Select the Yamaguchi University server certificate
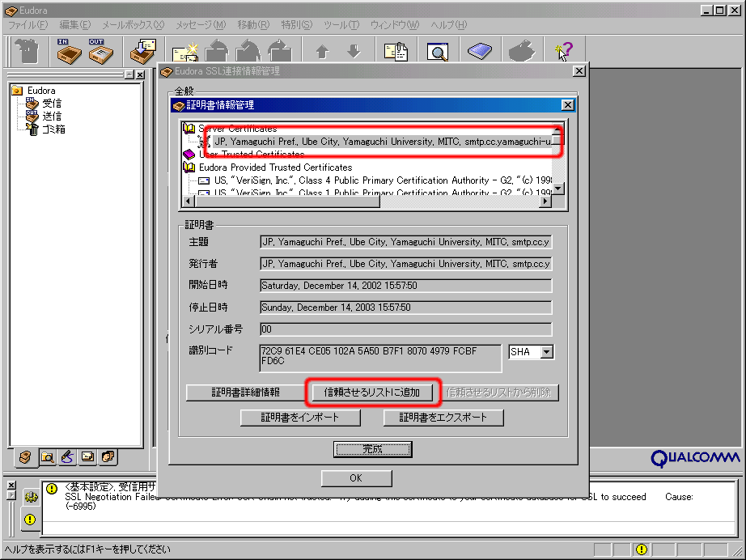Image resolution: width=746 pixels, height=560 pixels. coord(383,142)
